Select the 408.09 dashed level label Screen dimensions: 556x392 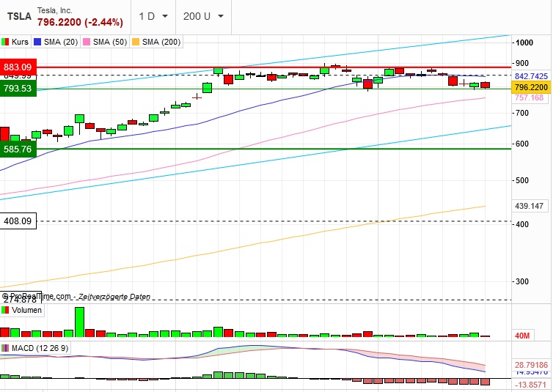click(x=18, y=221)
